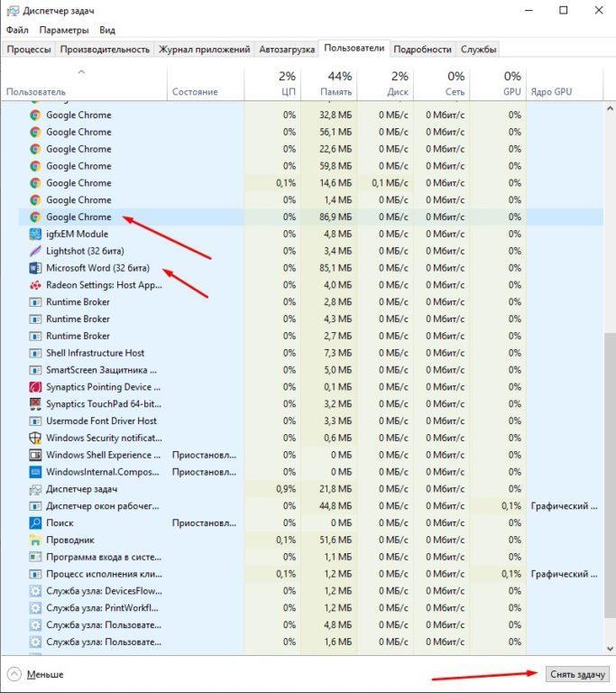Click the Synaptics Pointing Device icon
Image resolution: width=616 pixels, height=693 pixels.
(35, 387)
